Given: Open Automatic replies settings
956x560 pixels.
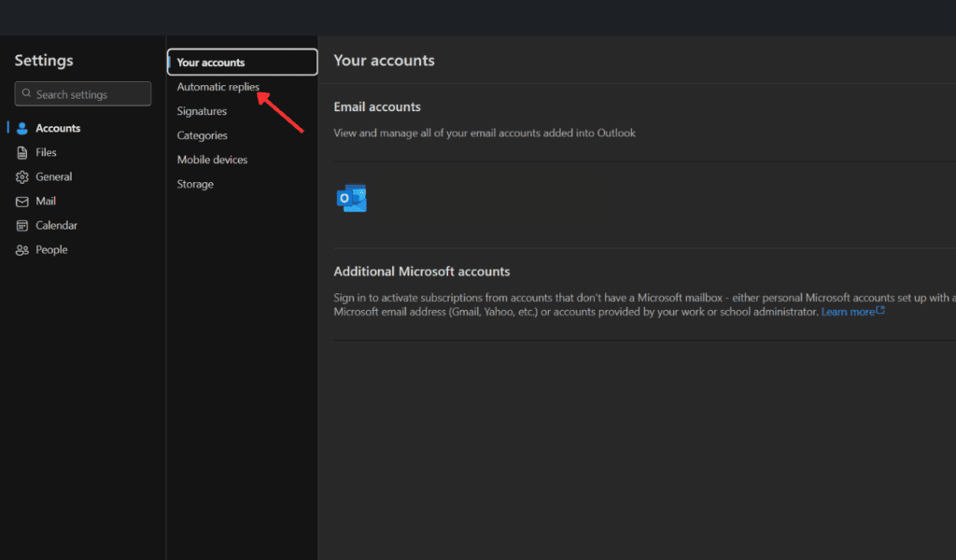Looking at the screenshot, I should tap(218, 87).
